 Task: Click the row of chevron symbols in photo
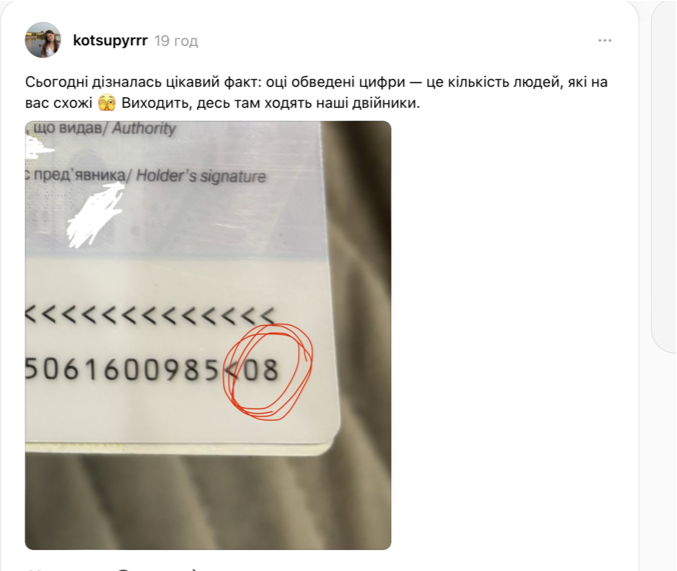coord(150,315)
